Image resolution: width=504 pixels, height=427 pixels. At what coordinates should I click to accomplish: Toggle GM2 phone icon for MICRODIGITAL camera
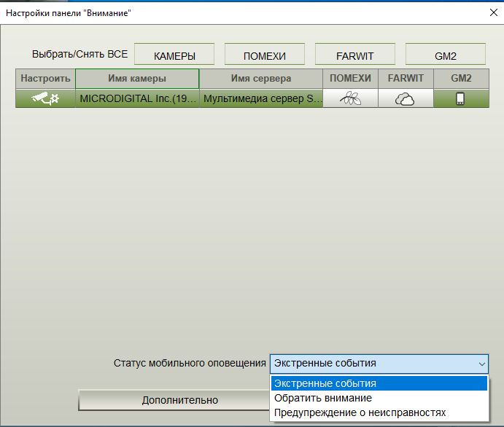pyautogui.click(x=461, y=98)
